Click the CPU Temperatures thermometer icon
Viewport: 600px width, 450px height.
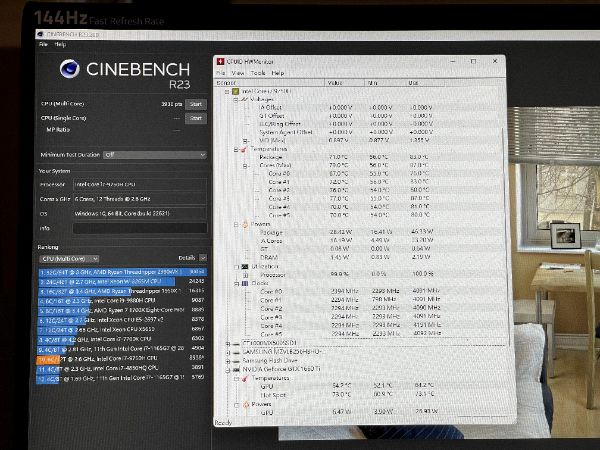(x=243, y=149)
